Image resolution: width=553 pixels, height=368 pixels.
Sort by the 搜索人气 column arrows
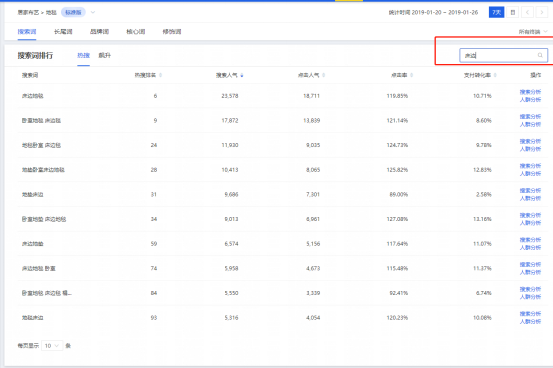pyautogui.click(x=242, y=75)
